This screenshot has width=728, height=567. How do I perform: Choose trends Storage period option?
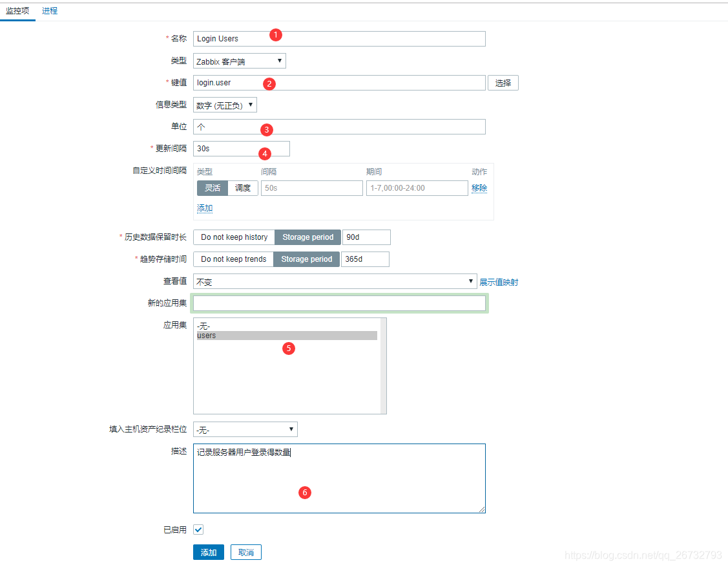pyautogui.click(x=306, y=259)
